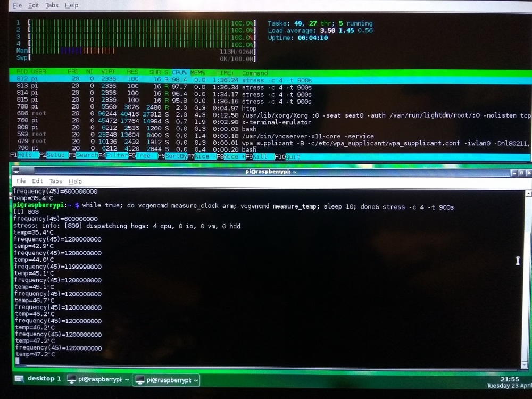The height and width of the screenshot is (399, 532).
Task: Click F10 Quit in htop footer
Action: (293, 156)
